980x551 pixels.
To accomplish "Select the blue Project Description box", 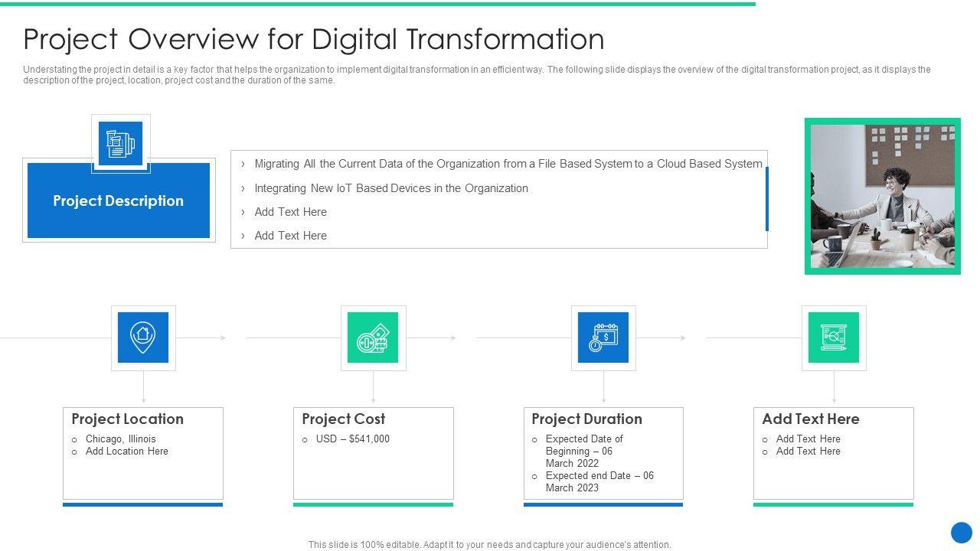I will [119, 201].
